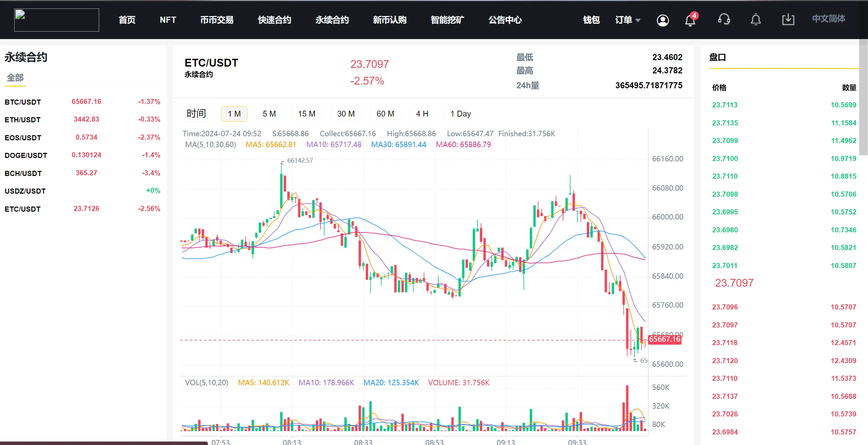
Task: Click ask price 23.7011 in order book
Action: [x=725, y=266]
